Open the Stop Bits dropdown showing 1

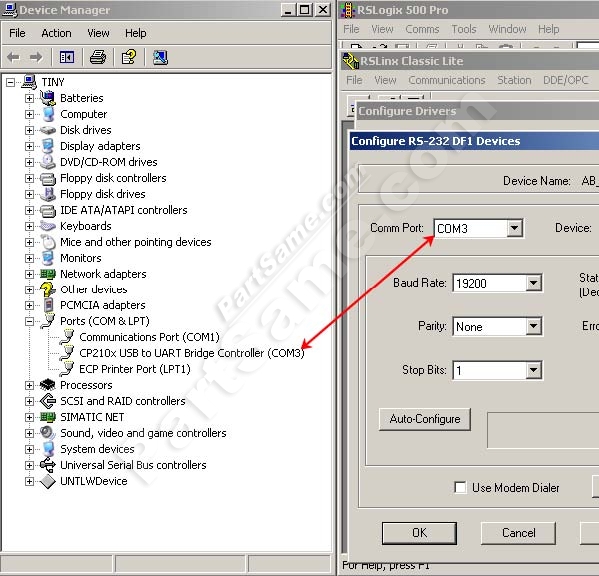[533, 370]
